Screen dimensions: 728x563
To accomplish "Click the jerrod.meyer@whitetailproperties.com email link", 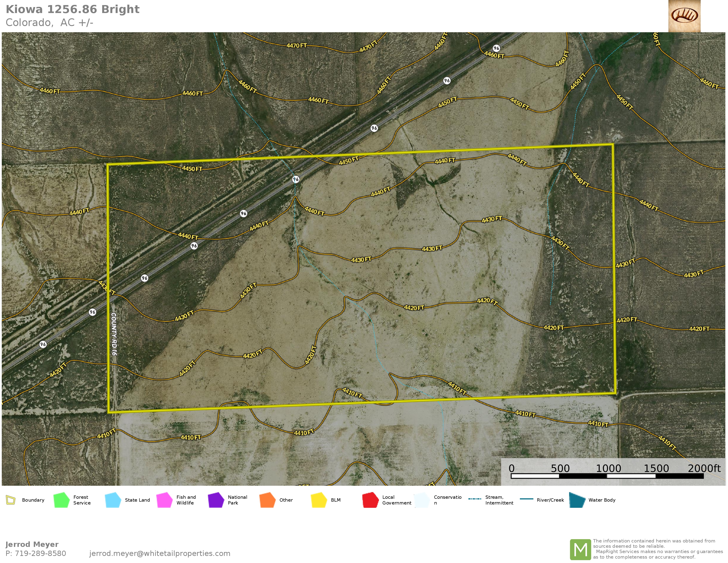I will tap(160, 553).
